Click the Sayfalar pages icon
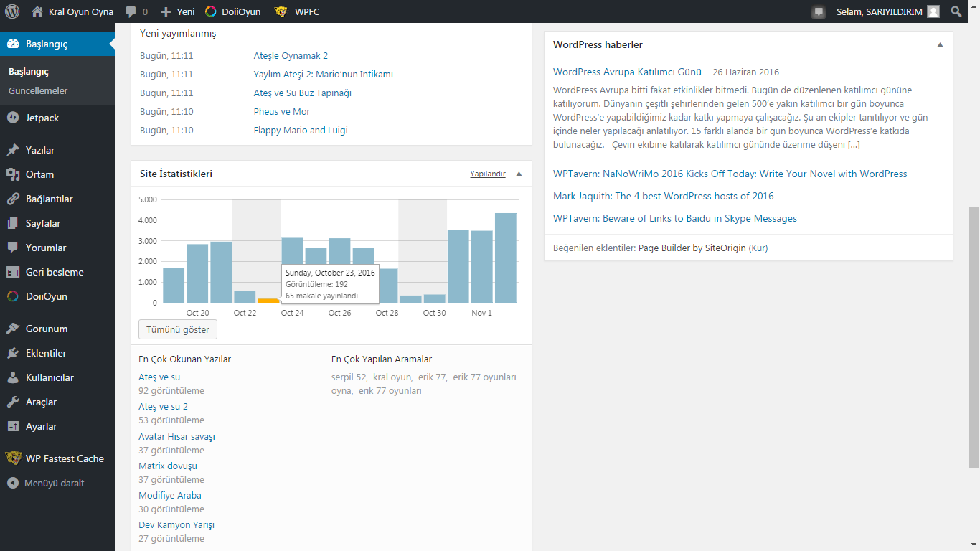This screenshot has width=980, height=551. (x=13, y=223)
